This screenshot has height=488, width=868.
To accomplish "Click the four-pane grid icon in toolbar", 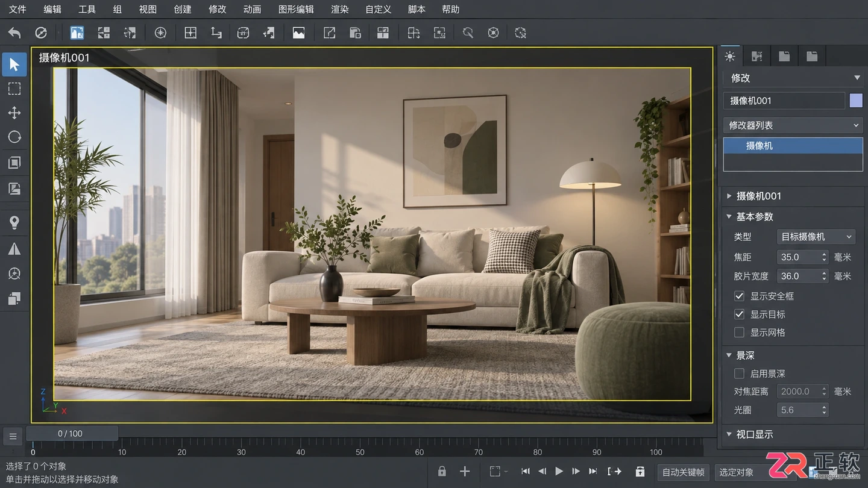I will [190, 33].
